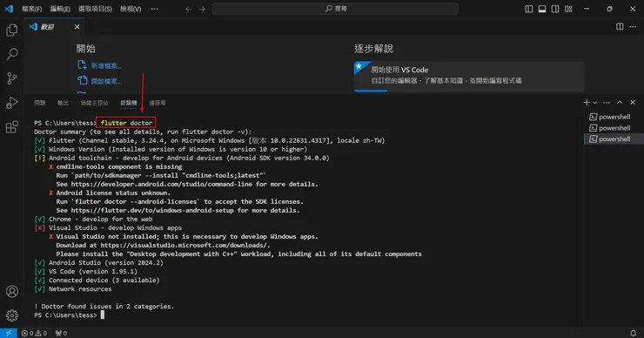This screenshot has width=644, height=338.
Task: Click 'cmdline-tools component is missing' text
Action: pyautogui.click(x=119, y=166)
